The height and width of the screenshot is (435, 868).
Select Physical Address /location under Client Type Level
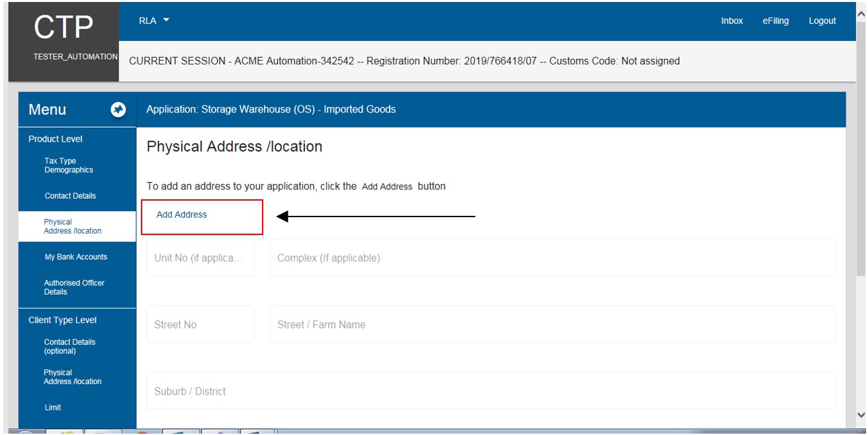pyautogui.click(x=73, y=377)
